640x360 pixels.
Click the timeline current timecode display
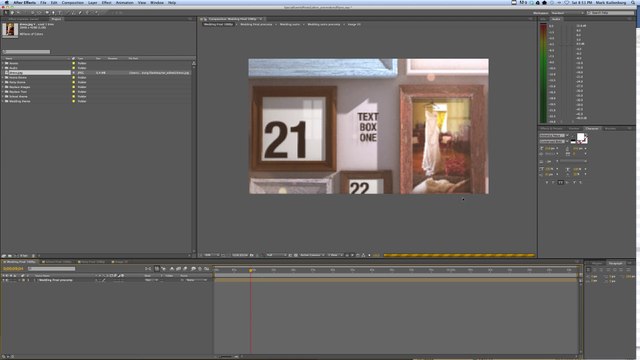click(13, 269)
